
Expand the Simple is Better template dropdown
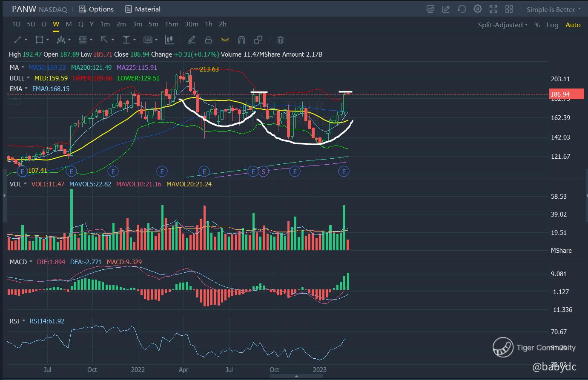click(554, 9)
